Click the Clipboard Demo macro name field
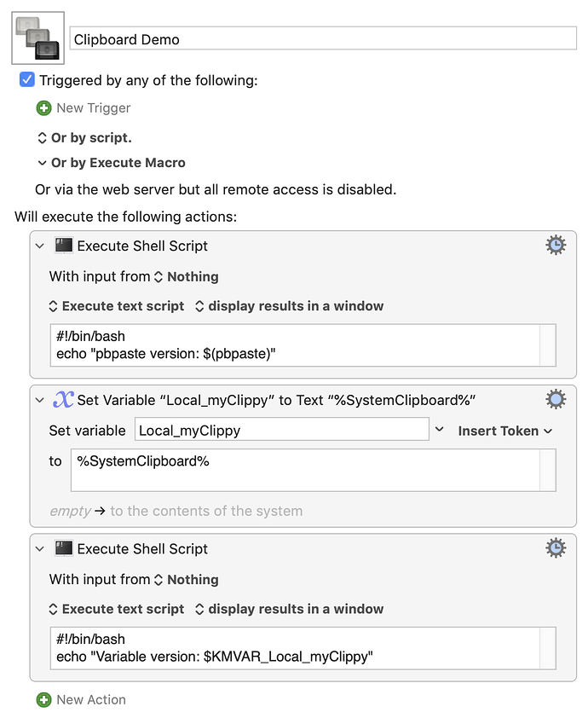Image resolution: width=588 pixels, height=718 pixels. click(323, 38)
